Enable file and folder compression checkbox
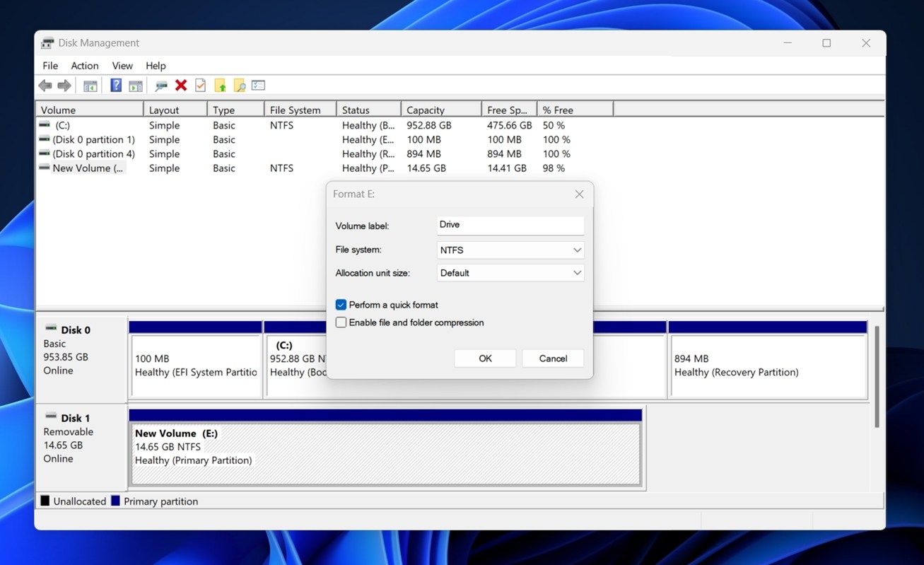Viewport: 924px width, 565px height. 341,322
